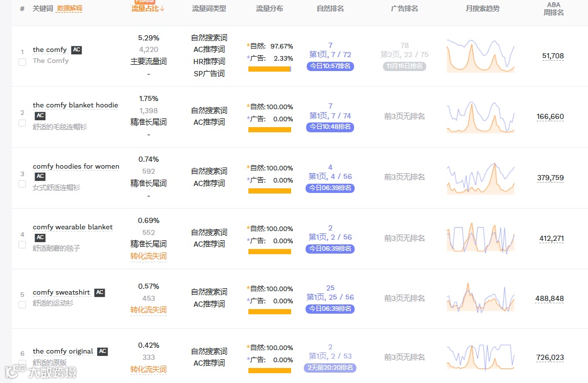Check the box for 'comfy sweatshirt' row

coord(22,304)
